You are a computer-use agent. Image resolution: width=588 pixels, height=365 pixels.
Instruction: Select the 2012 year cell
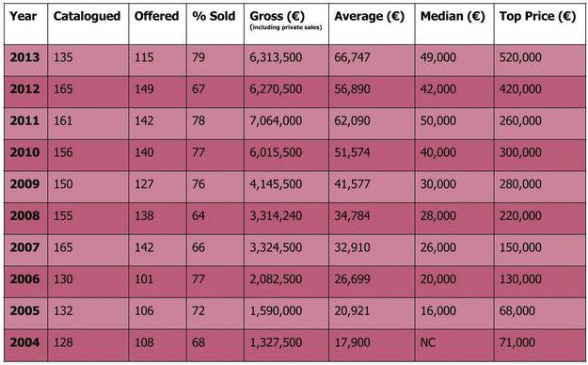click(x=24, y=89)
